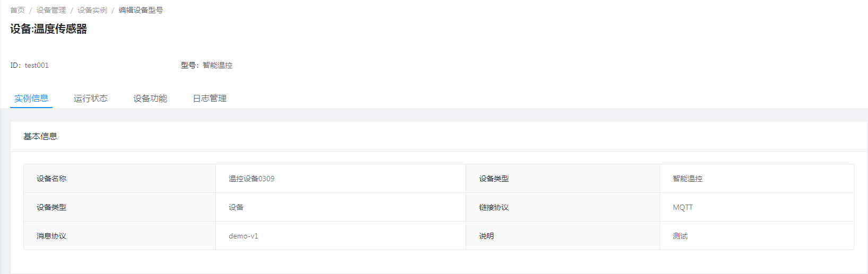The height and width of the screenshot is (274, 868).
Task: Go to 设备管理 in the breadcrumb
Action: [51, 10]
